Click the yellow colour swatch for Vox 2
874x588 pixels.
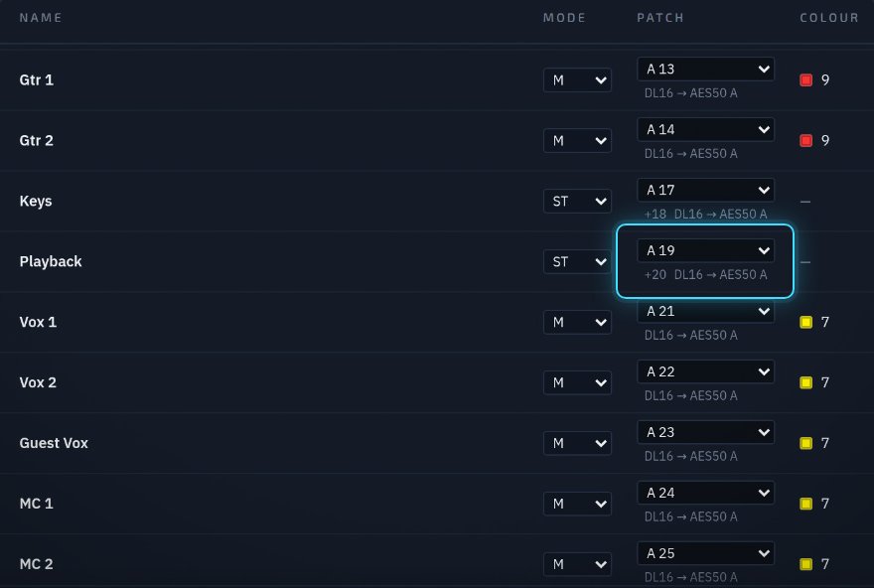[x=805, y=383]
